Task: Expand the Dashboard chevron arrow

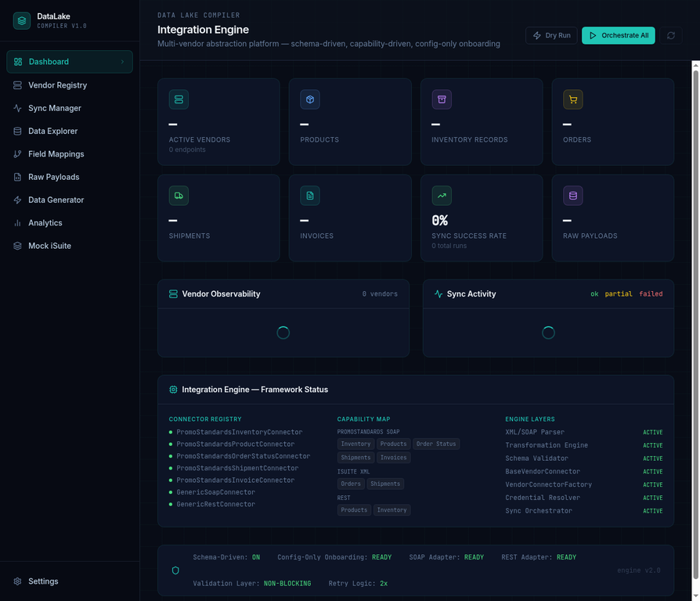Action: point(122,62)
